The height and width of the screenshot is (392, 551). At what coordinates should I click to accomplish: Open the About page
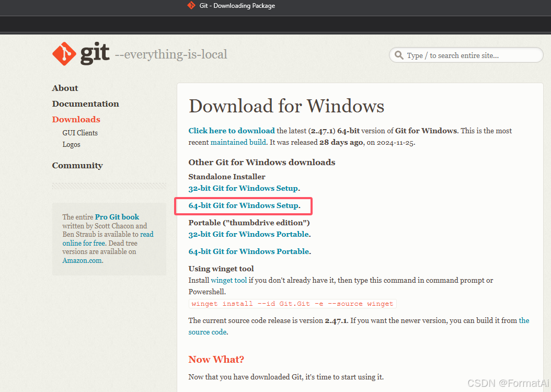[x=65, y=88]
